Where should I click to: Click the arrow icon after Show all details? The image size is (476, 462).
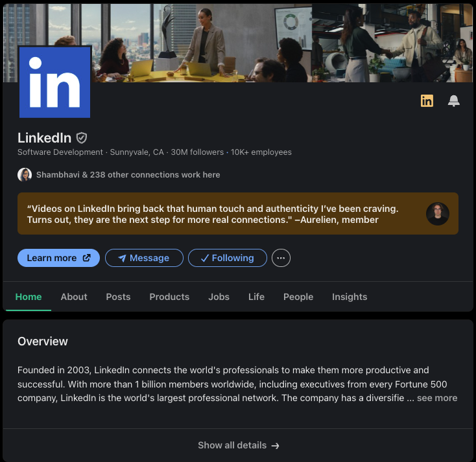tap(276, 446)
